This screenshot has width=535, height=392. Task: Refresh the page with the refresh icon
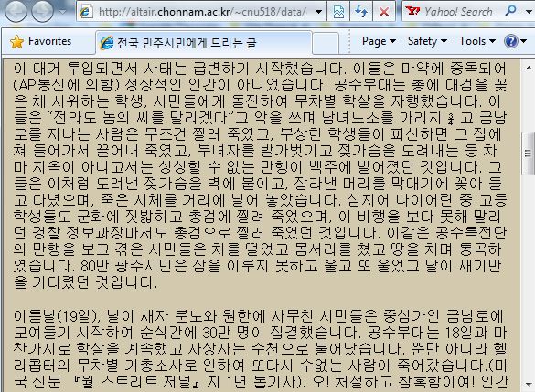click(361, 12)
